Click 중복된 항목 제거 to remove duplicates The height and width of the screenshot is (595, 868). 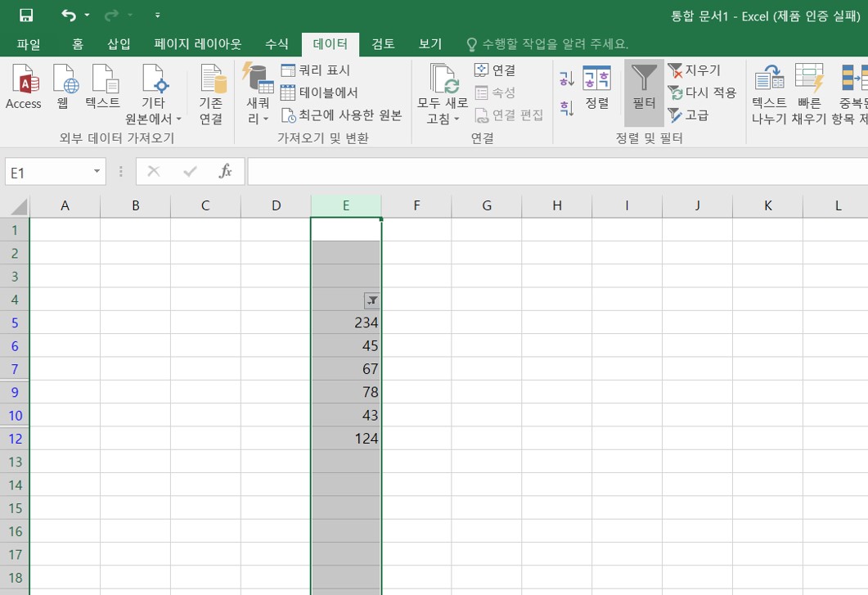pos(855,92)
